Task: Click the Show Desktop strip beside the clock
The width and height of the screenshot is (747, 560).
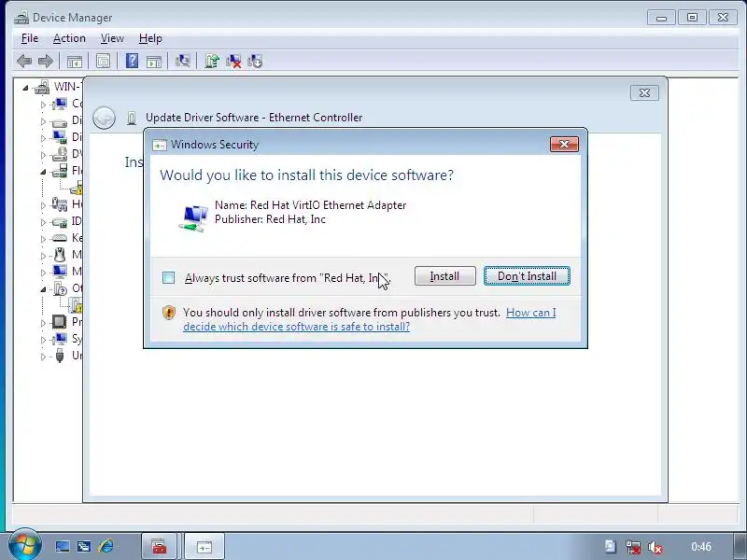Action: (738, 547)
